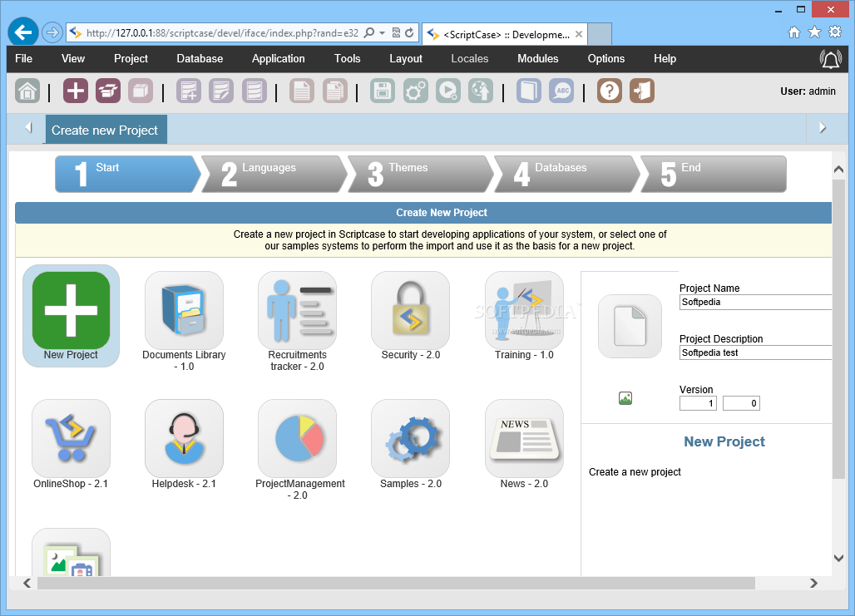Screen dimensions: 855x616
Task: Click the Generate Source gears icon
Action: pyautogui.click(x=416, y=91)
